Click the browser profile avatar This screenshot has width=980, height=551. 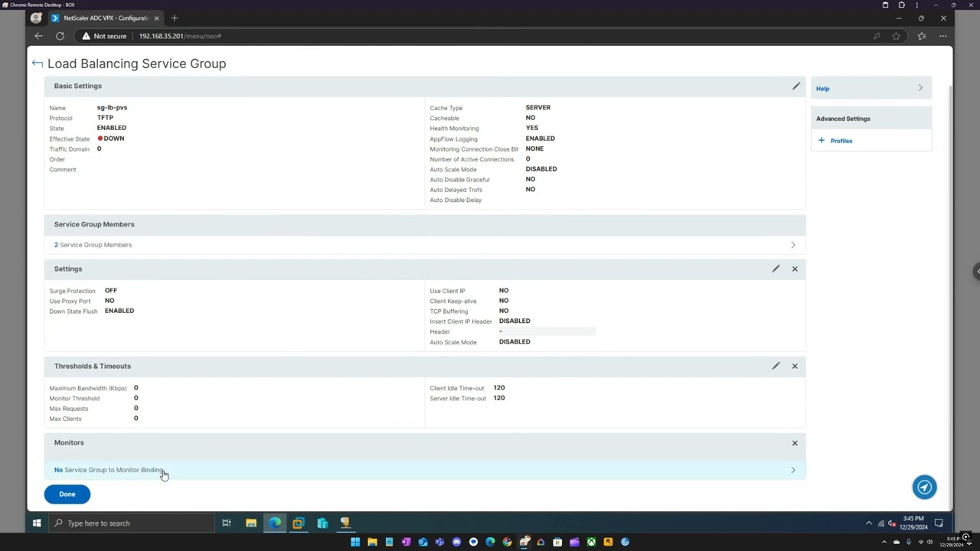click(36, 18)
